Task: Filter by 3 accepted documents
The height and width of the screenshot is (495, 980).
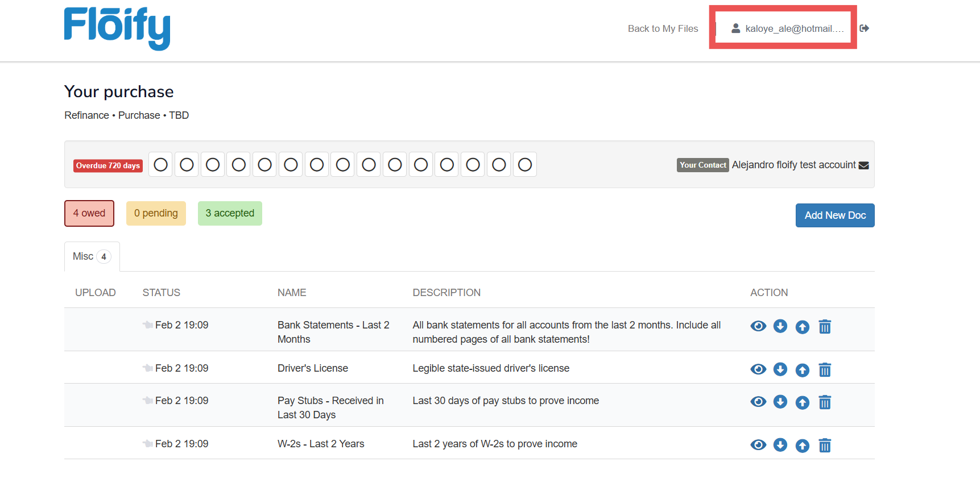Action: [230, 213]
